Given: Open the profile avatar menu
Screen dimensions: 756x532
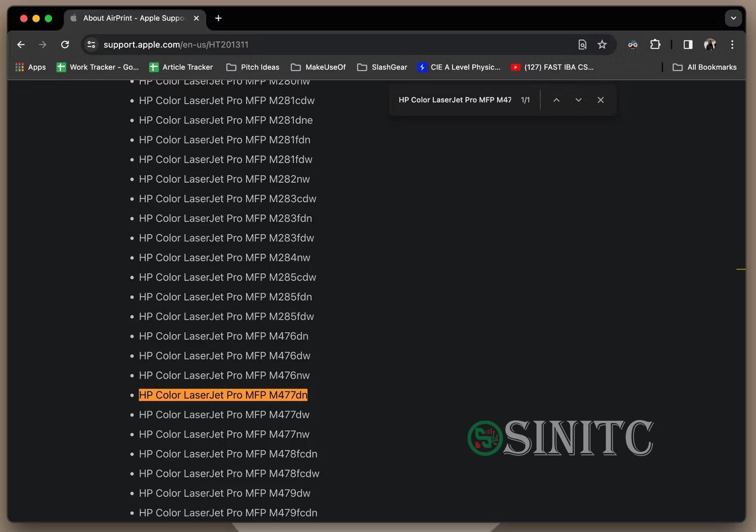Looking at the screenshot, I should [x=710, y=45].
